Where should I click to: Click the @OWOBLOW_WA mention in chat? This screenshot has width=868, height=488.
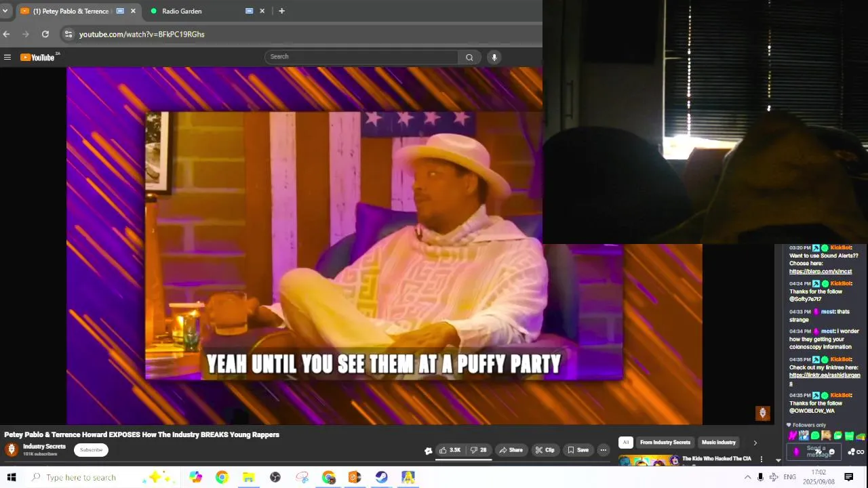pyautogui.click(x=812, y=411)
